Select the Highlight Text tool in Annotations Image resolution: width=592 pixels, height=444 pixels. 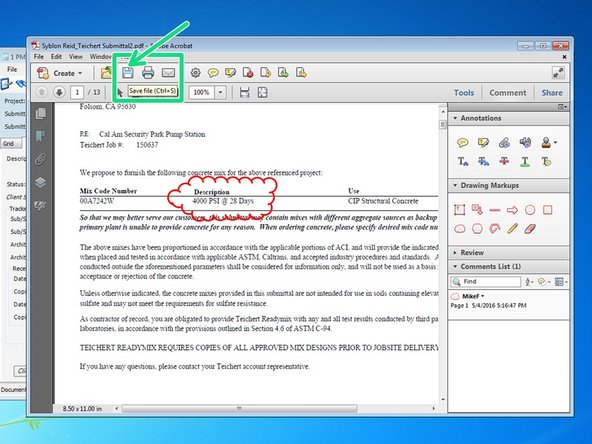coord(483,142)
